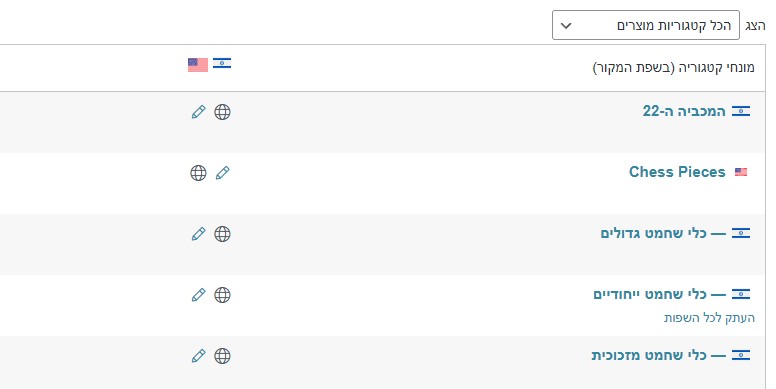Screen dimensions: 776x389
Task: Click the globe icon for כלי שחמט מזכוכית
Action: pos(222,356)
